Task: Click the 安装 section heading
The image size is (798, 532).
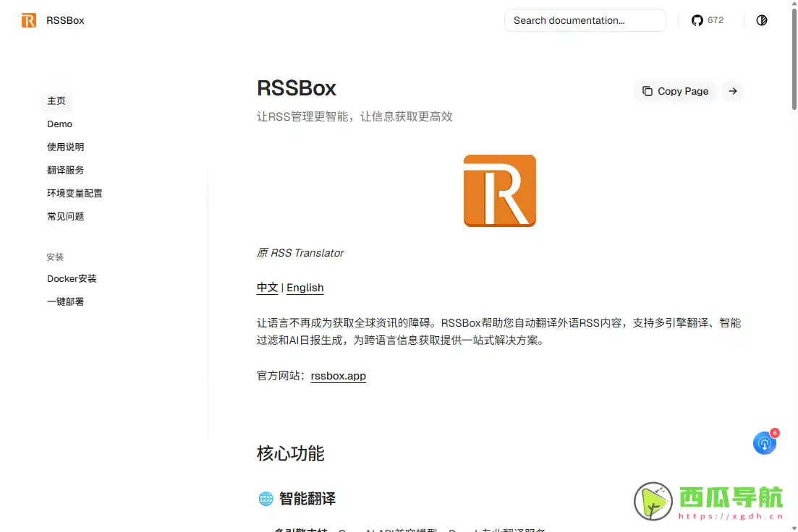Action: click(x=55, y=257)
